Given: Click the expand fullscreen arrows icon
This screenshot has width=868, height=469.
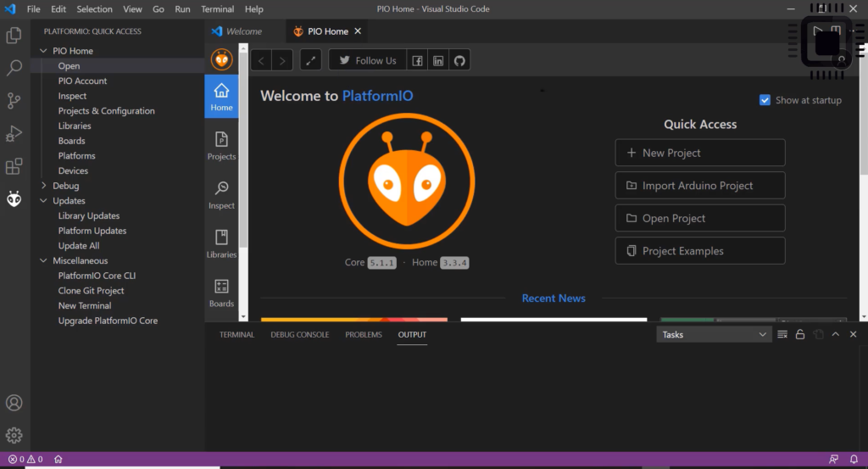Looking at the screenshot, I should (310, 60).
